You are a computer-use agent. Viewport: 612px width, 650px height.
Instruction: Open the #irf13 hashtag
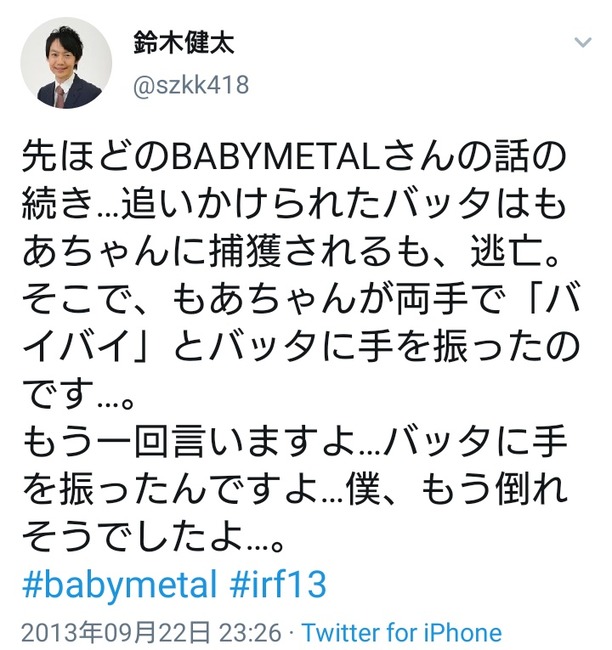277,583
